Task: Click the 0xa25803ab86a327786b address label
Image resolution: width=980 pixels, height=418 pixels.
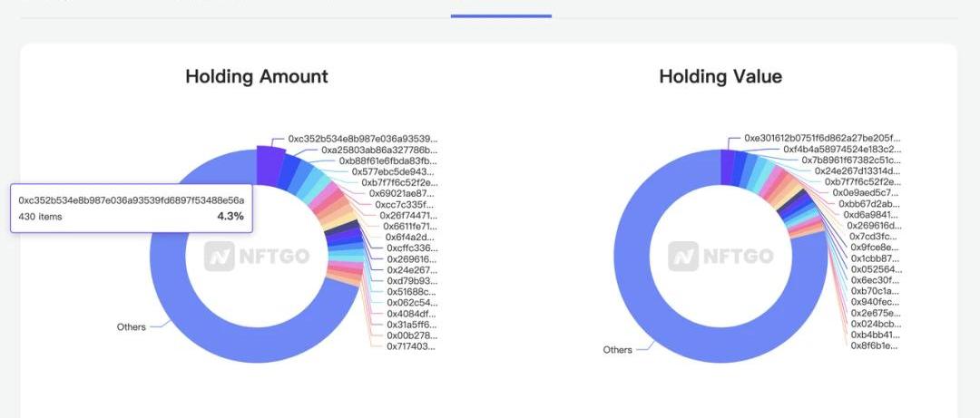Action: (379, 150)
